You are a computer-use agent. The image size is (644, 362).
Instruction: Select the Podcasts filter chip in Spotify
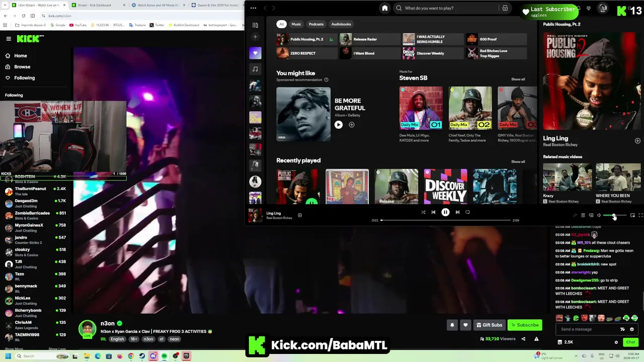coord(316,24)
